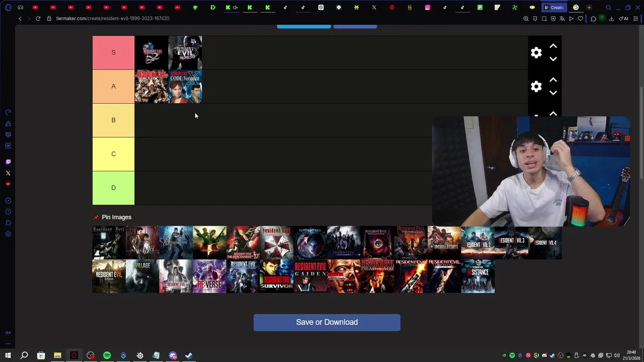The height and width of the screenshot is (362, 644).
Task: Open the zoom icon in address bar
Action: (x=526, y=19)
